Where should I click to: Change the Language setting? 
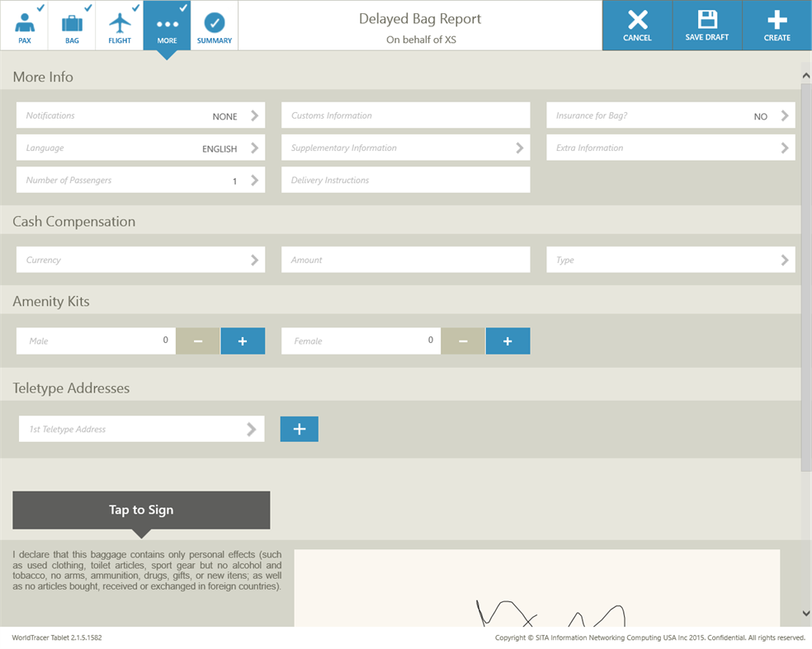point(140,148)
